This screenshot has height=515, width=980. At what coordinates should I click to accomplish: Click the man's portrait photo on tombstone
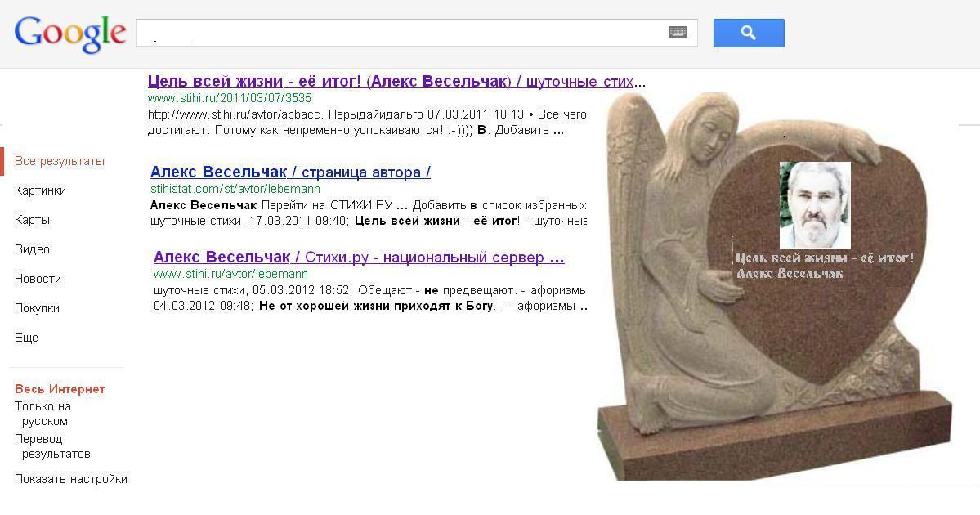pyautogui.click(x=815, y=204)
